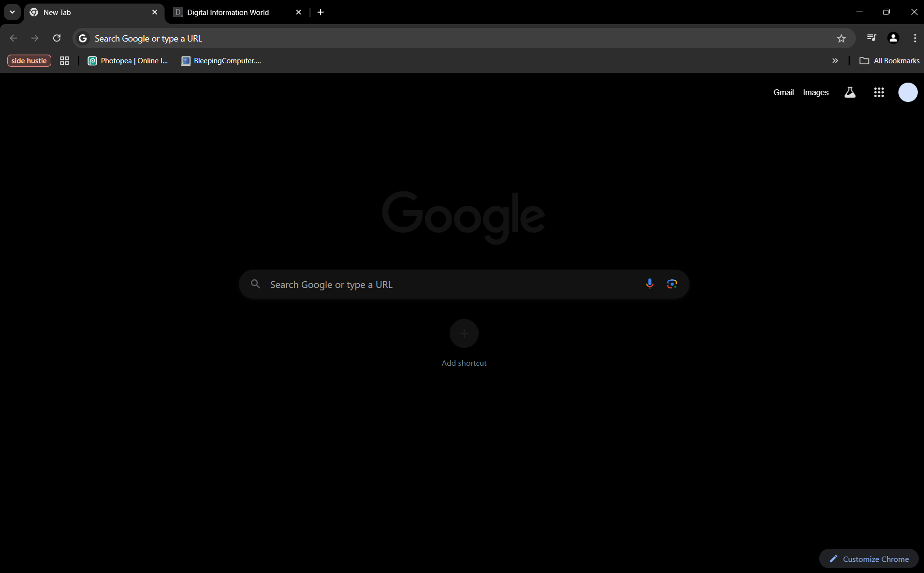Open the side hustle tab group
The image size is (924, 573).
coord(29,60)
